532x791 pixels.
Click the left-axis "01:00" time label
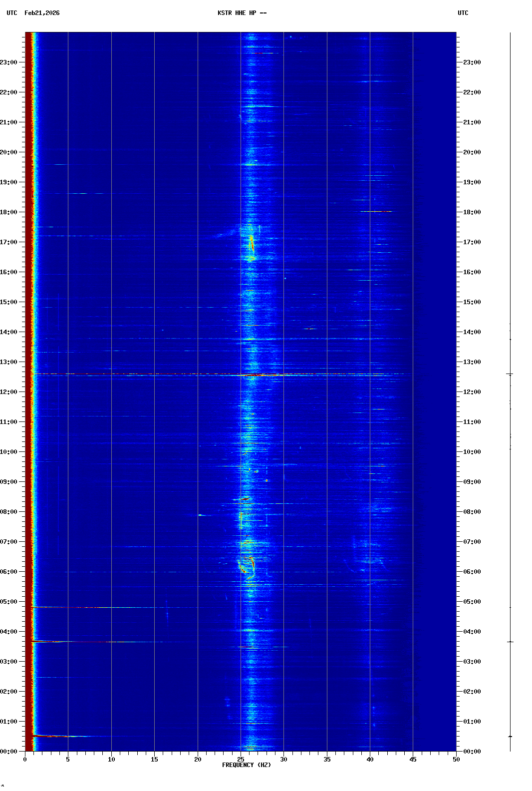coord(8,722)
